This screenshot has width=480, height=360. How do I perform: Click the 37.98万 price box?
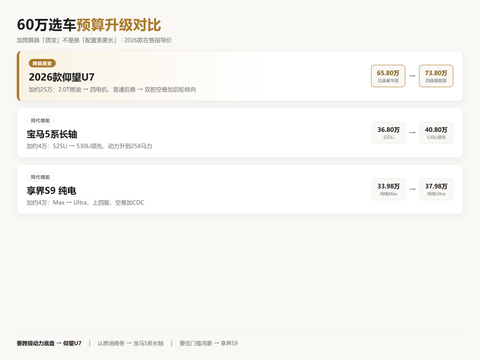click(436, 189)
